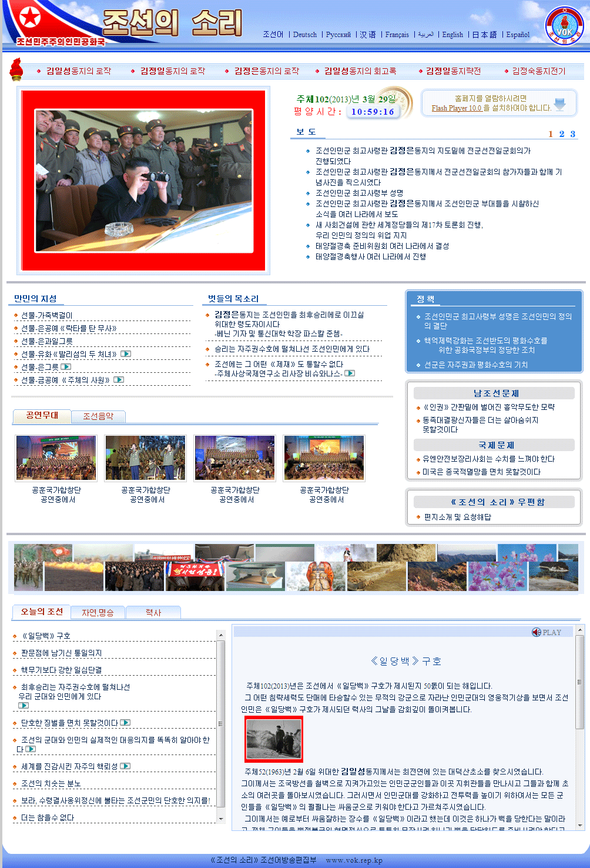The height and width of the screenshot is (868, 590).
Task: Click video icon next to 선물-은그릇
Action: [x=66, y=367]
